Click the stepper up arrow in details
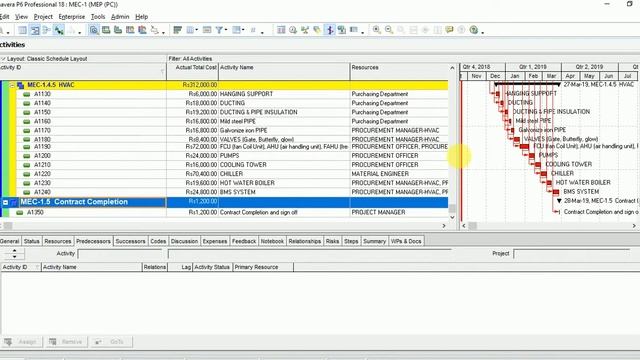 pos(14,251)
